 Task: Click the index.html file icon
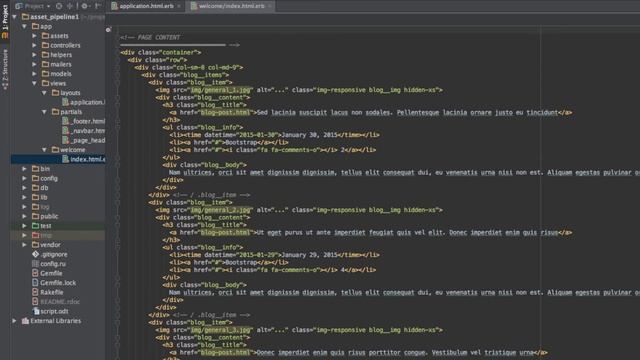(65, 159)
